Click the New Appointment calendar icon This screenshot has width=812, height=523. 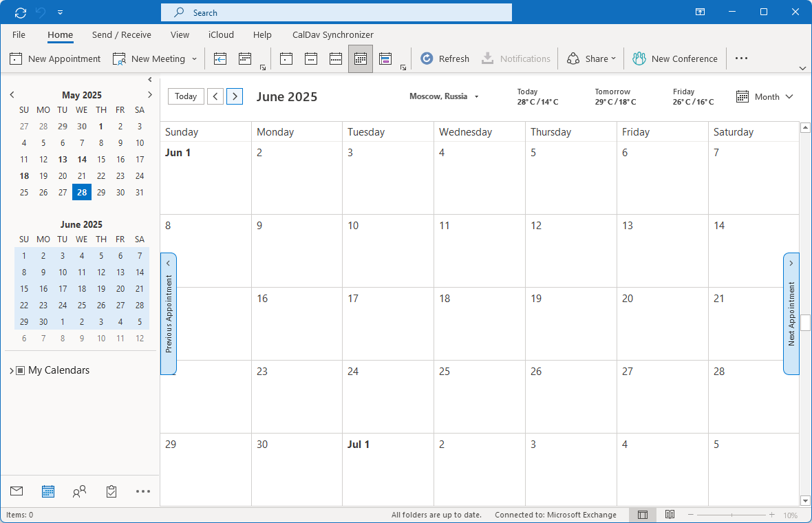(16, 58)
